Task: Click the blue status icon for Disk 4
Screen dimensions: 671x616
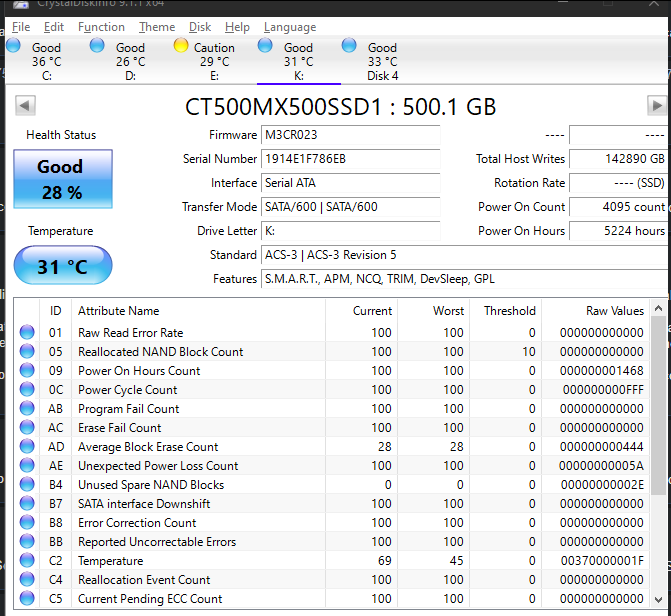Action: click(349, 45)
